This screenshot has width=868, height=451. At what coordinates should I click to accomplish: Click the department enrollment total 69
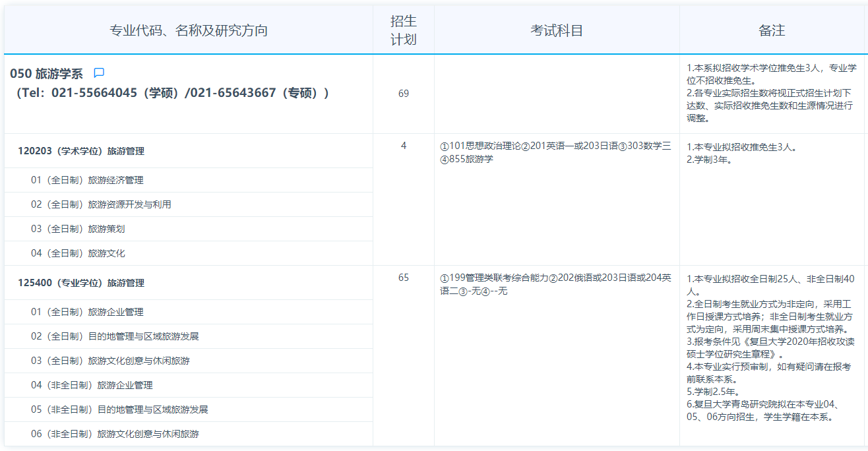pyautogui.click(x=403, y=94)
